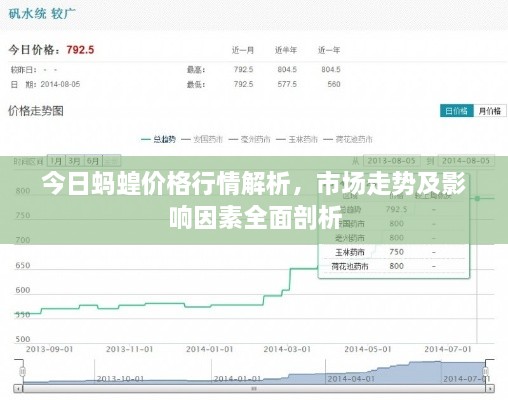Click the 近一年 column header
The height and width of the screenshot is (400, 508).
[329, 50]
